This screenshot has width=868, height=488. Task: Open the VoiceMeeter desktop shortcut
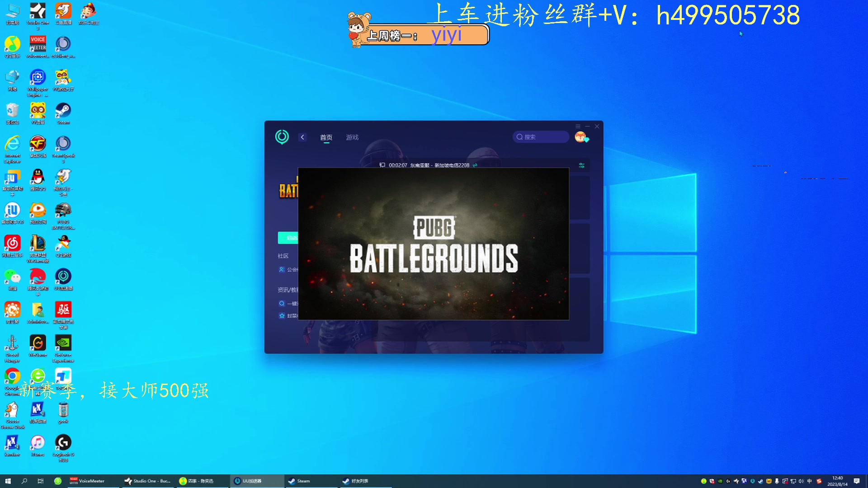tap(38, 47)
